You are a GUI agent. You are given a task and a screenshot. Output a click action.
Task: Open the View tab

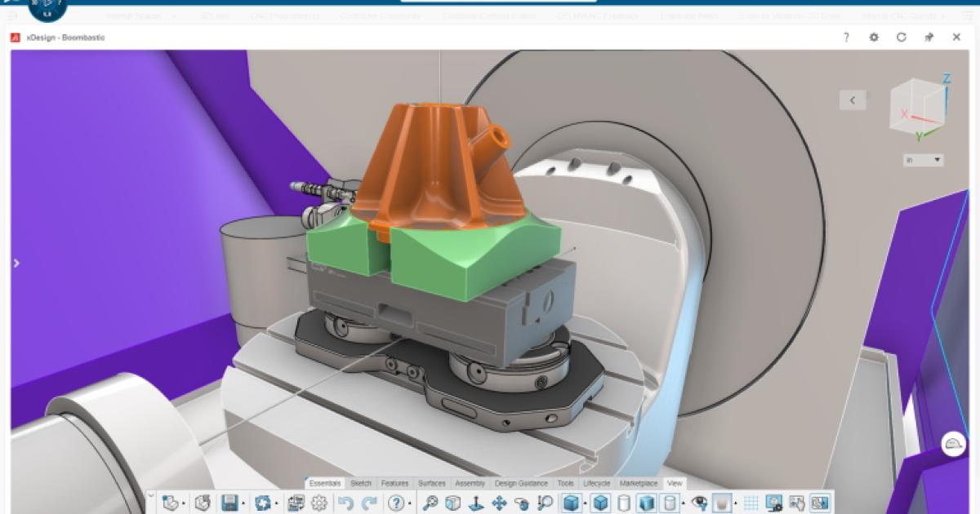[x=675, y=483]
